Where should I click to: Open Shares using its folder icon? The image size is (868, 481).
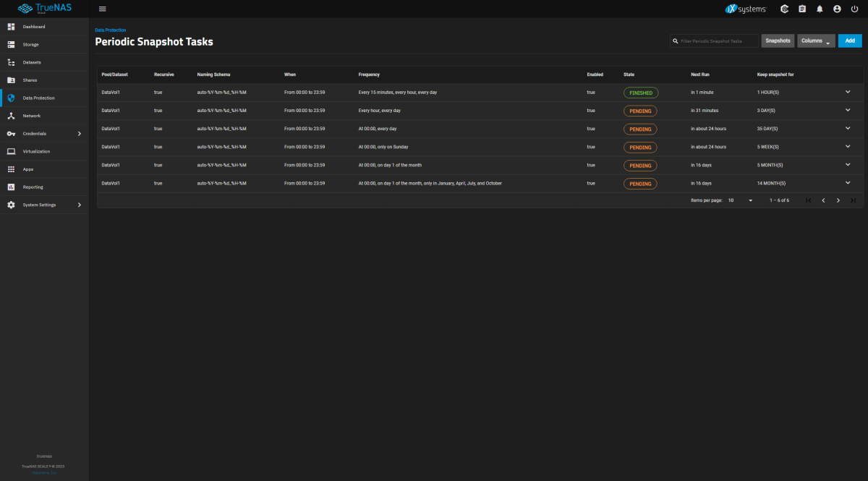pos(11,80)
